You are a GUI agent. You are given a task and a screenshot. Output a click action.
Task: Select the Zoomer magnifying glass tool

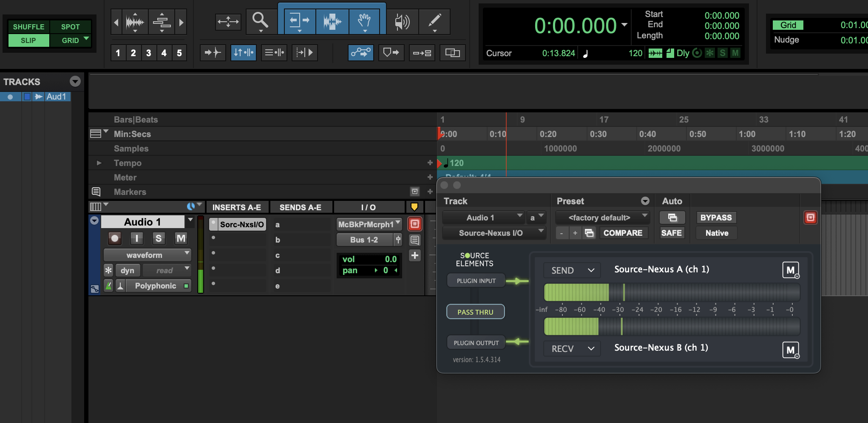[260, 21]
